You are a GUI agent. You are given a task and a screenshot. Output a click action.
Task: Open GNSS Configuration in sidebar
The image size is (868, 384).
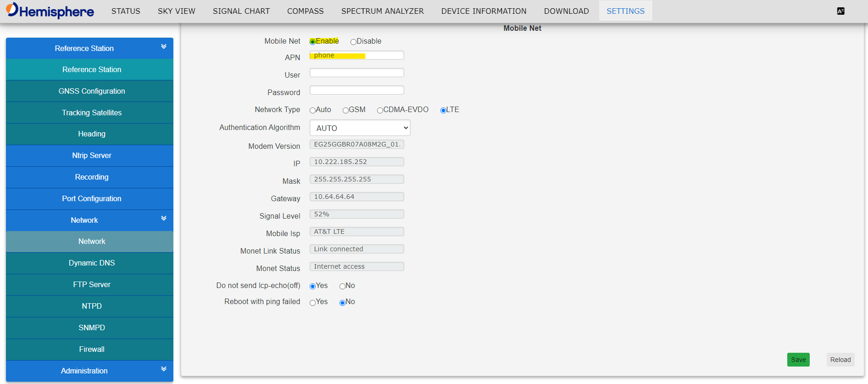(x=92, y=91)
